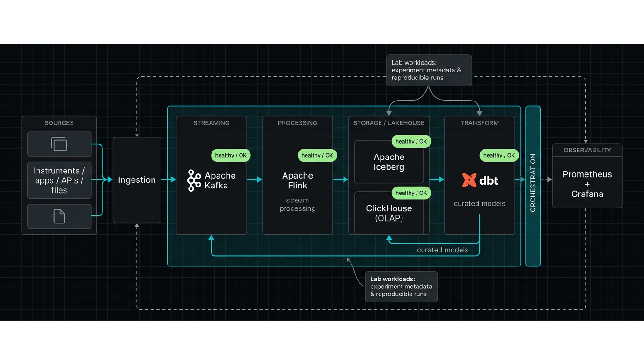Select the TRANSFORM header
This screenshot has width=644, height=359.
tap(480, 123)
